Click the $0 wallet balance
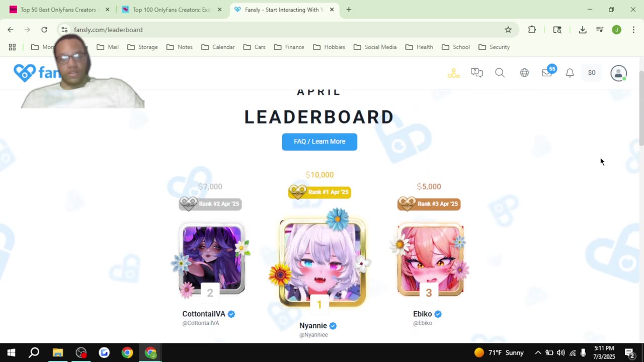Viewport: 644px width, 362px height. tap(592, 73)
